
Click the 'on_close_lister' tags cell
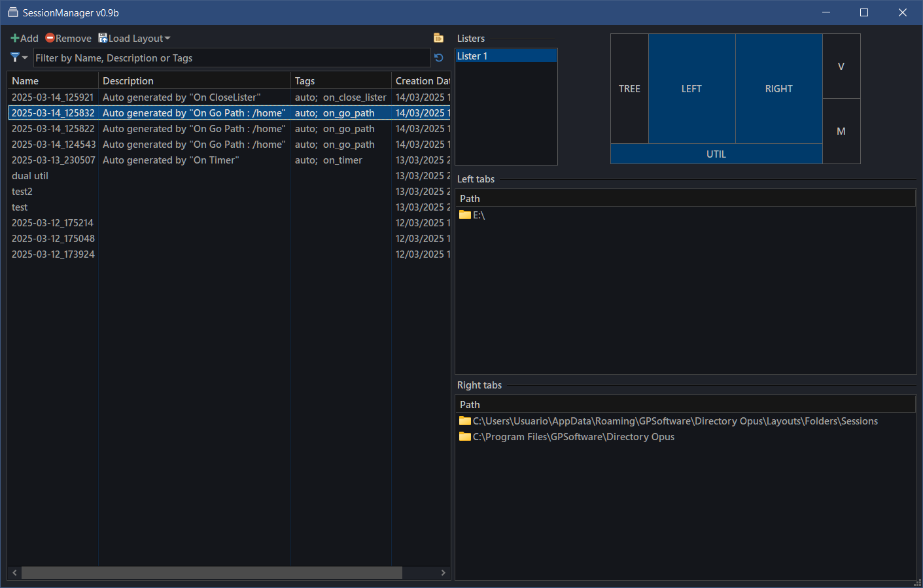click(x=341, y=97)
